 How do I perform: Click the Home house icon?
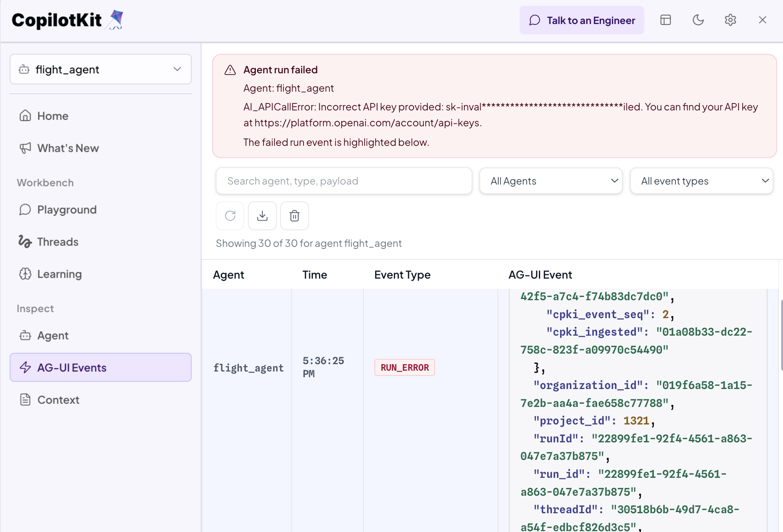click(x=25, y=116)
